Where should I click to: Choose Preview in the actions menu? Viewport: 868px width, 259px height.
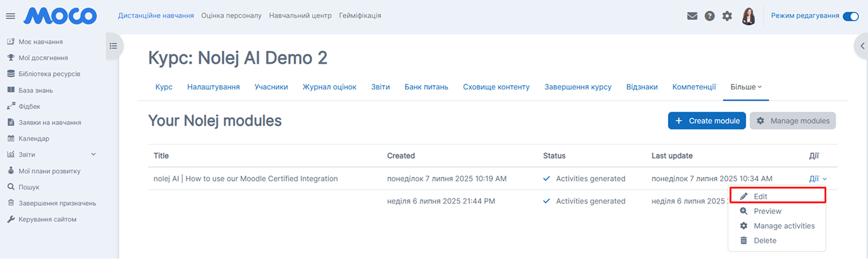767,211
